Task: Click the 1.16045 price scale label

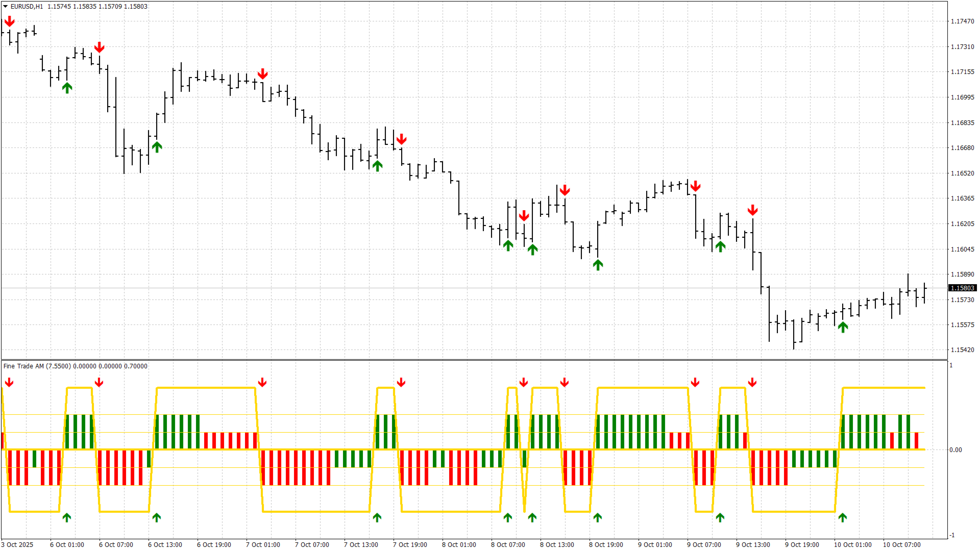Action: (962, 249)
